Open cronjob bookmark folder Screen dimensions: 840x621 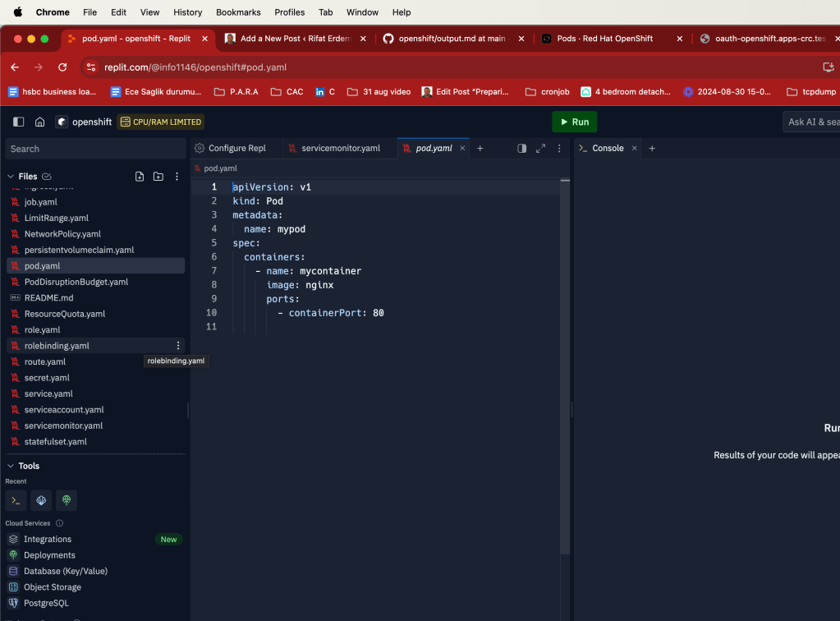coord(548,92)
